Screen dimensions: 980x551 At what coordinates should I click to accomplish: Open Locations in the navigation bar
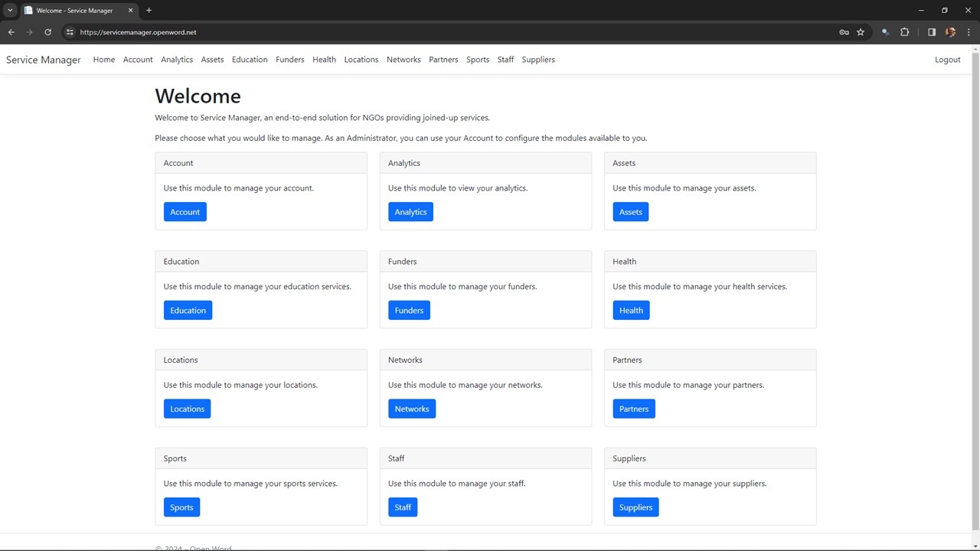click(x=361, y=60)
